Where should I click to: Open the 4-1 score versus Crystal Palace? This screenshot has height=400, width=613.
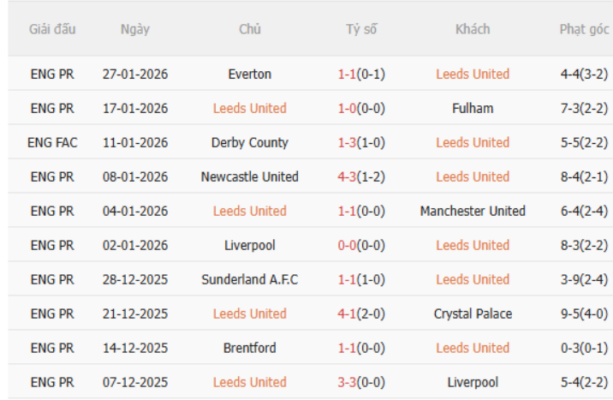(349, 314)
